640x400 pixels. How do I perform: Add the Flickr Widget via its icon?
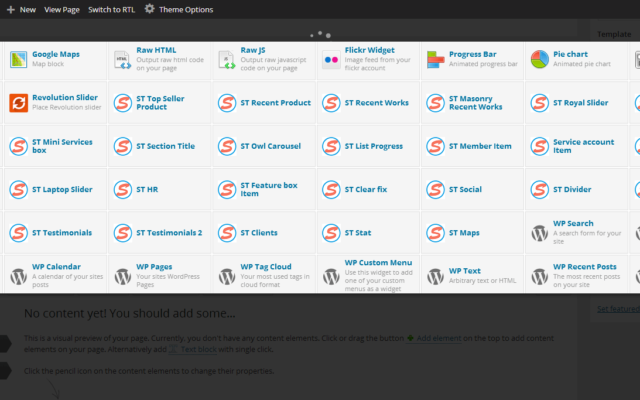pos(331,60)
